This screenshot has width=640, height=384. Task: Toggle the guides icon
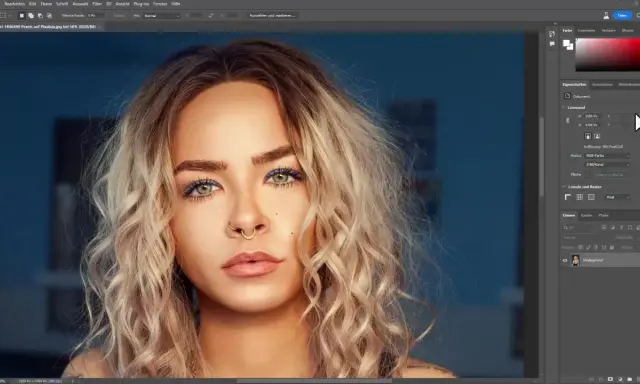pyautogui.click(x=591, y=197)
